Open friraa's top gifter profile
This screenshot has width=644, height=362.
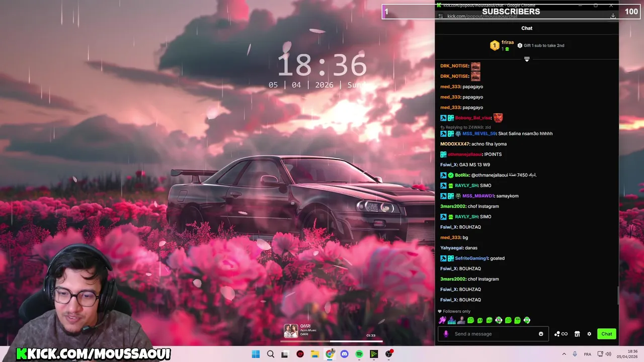[508, 42]
